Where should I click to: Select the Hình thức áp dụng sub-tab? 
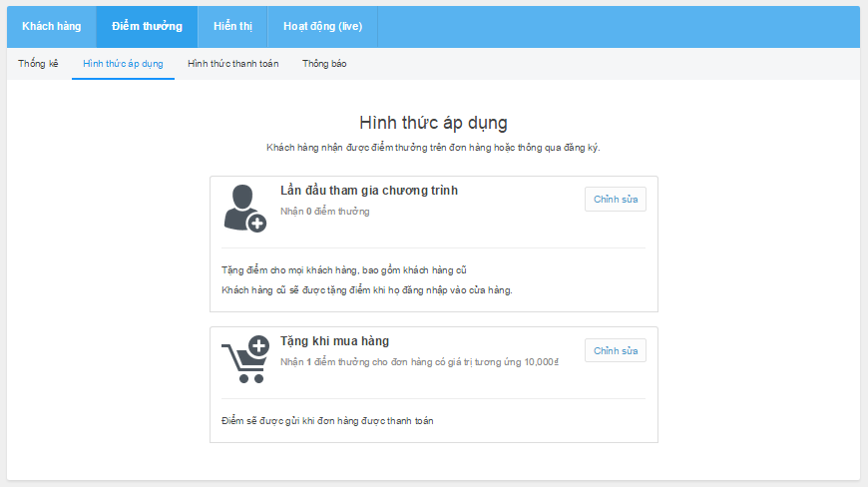[123, 64]
